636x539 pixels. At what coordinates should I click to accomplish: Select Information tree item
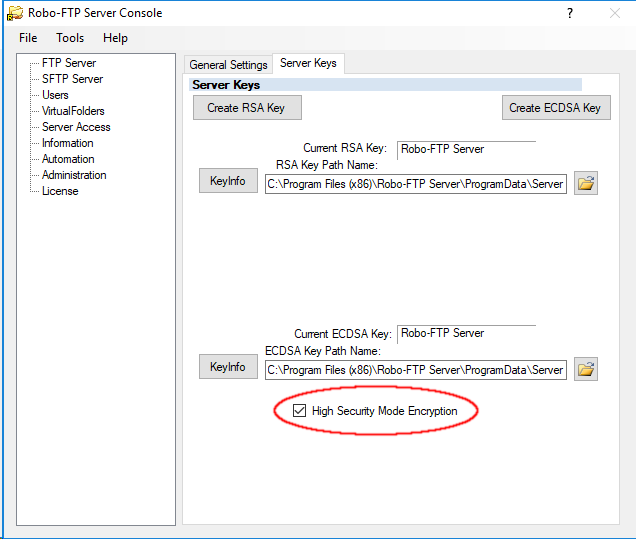point(68,143)
